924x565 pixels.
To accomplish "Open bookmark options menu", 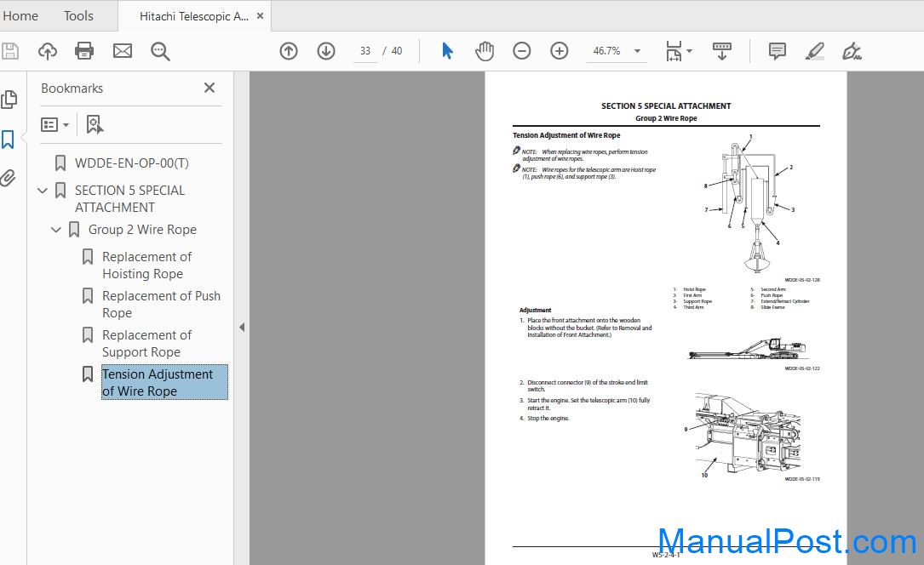I will (x=55, y=124).
